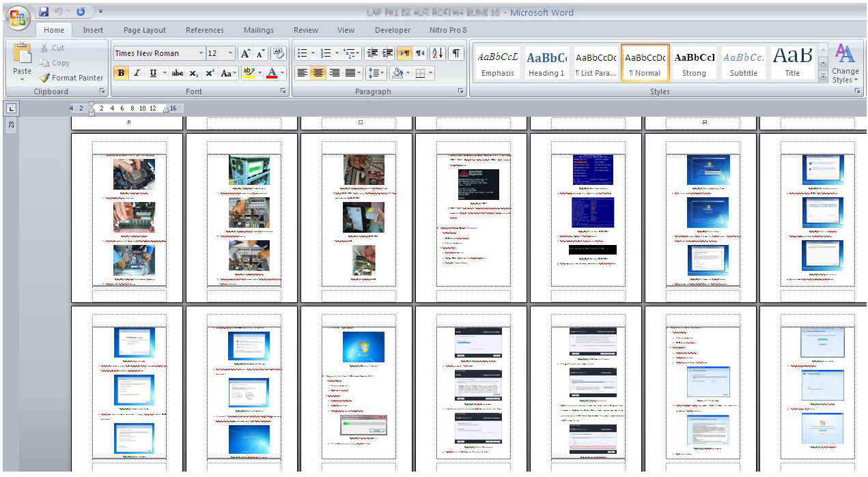The height and width of the screenshot is (477, 868).
Task: Toggle strikethrough formatting
Action: point(178,73)
